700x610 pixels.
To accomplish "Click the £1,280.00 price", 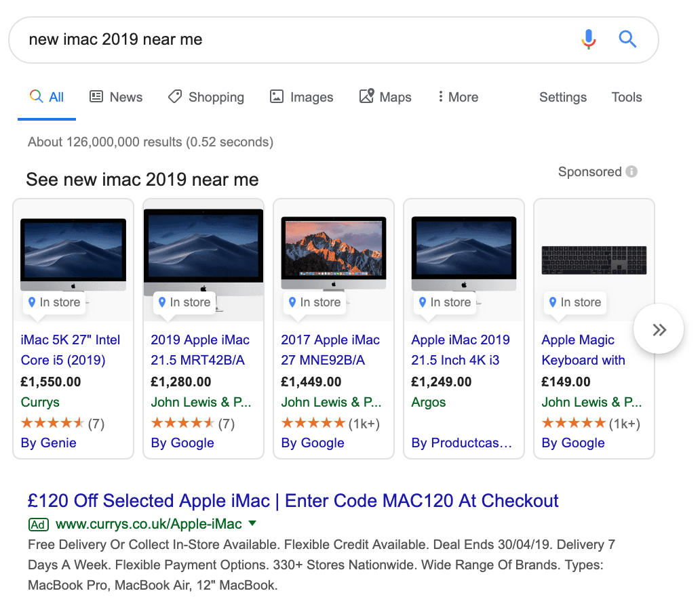I will [x=181, y=382].
